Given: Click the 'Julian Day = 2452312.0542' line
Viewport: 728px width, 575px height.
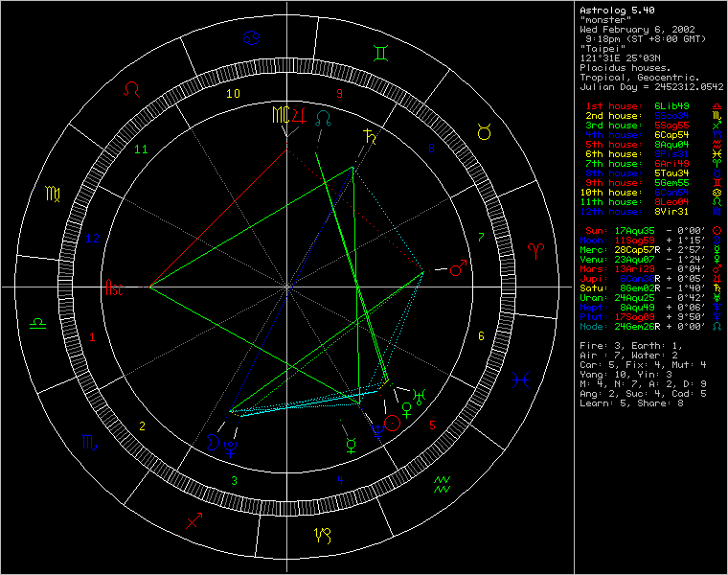Looking at the screenshot, I should pos(652,87).
